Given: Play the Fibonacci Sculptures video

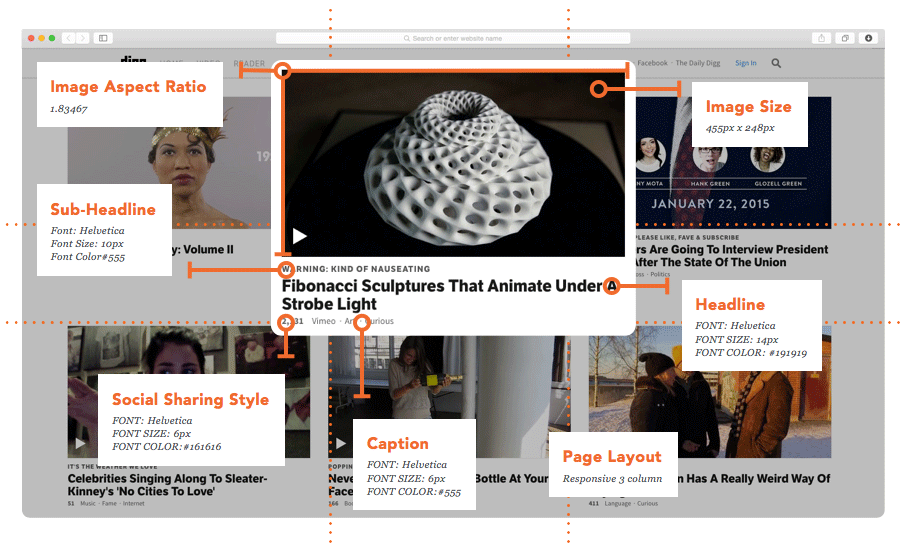Looking at the screenshot, I should [x=299, y=236].
